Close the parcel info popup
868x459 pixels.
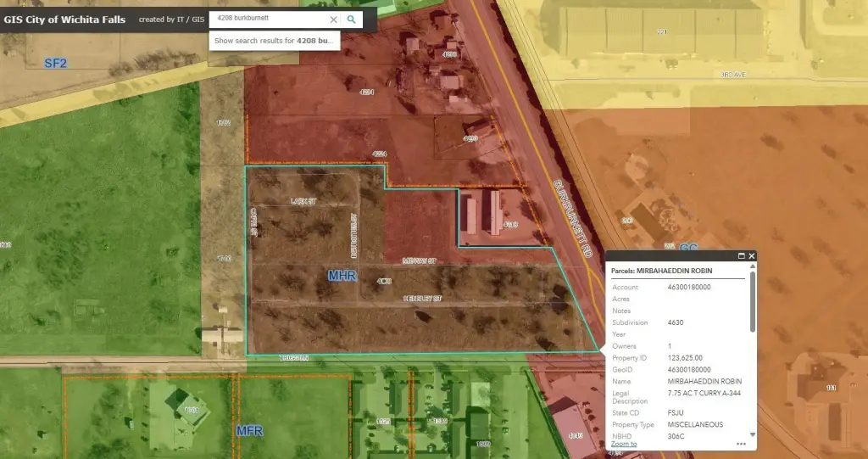(x=751, y=255)
